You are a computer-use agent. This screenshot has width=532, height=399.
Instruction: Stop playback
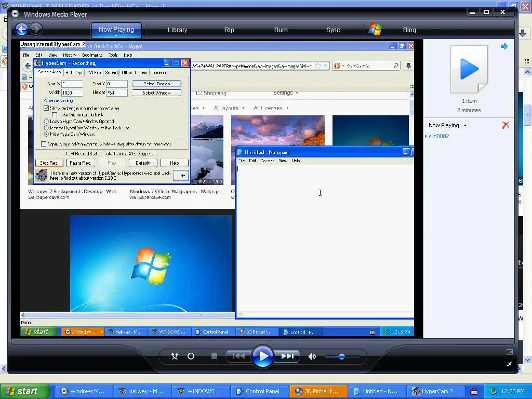click(x=214, y=356)
